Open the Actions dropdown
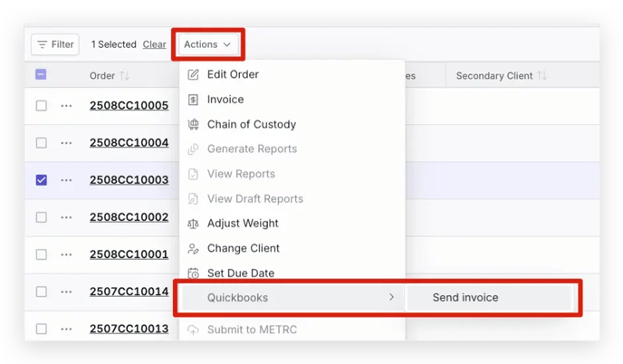The height and width of the screenshot is (364, 623). (x=207, y=44)
